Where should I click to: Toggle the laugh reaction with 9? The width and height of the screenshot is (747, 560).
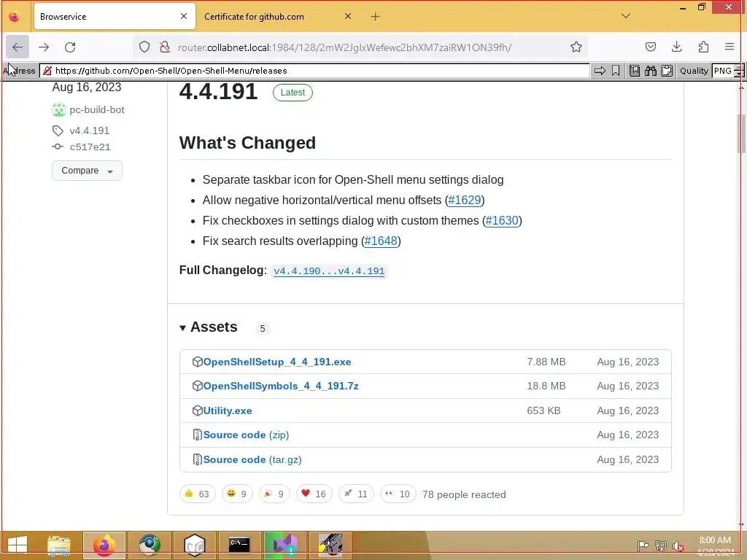pos(237,494)
